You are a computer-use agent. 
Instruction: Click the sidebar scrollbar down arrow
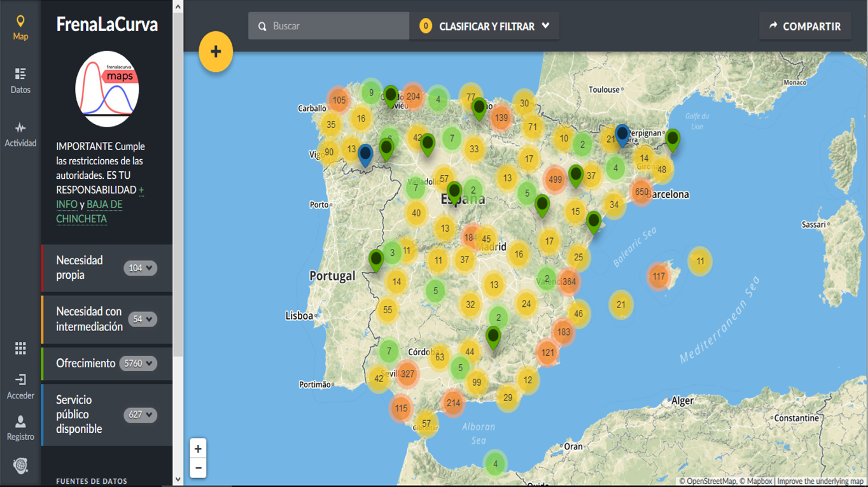pos(178,479)
